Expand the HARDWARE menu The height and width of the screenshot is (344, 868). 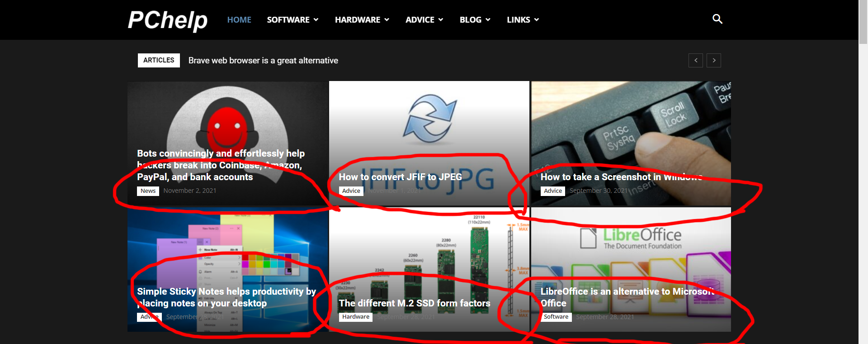click(362, 19)
